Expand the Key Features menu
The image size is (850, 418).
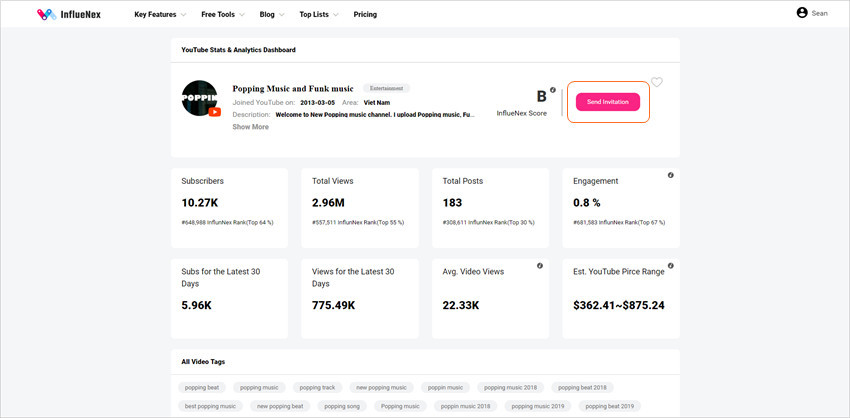coord(160,15)
